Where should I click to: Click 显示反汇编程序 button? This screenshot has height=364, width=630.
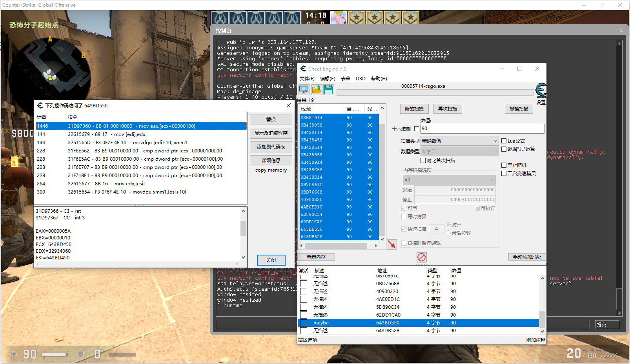[x=271, y=133]
